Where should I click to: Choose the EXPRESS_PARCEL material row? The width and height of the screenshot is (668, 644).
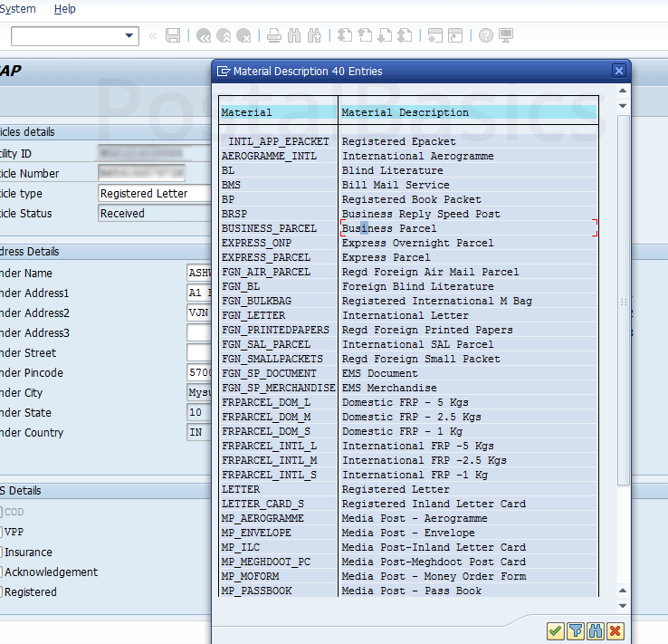pyautogui.click(x=266, y=257)
